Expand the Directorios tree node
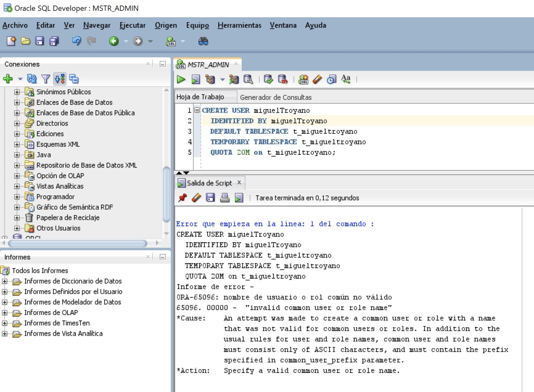 tap(17, 123)
